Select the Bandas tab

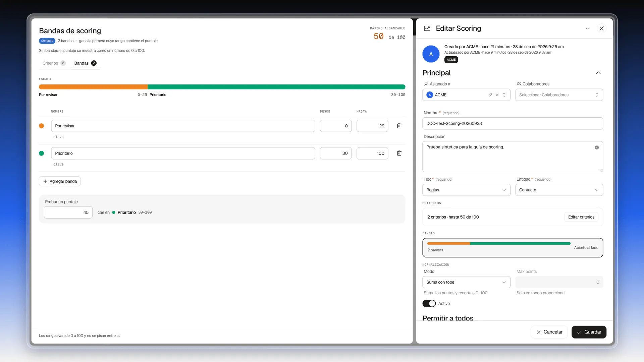coord(85,63)
